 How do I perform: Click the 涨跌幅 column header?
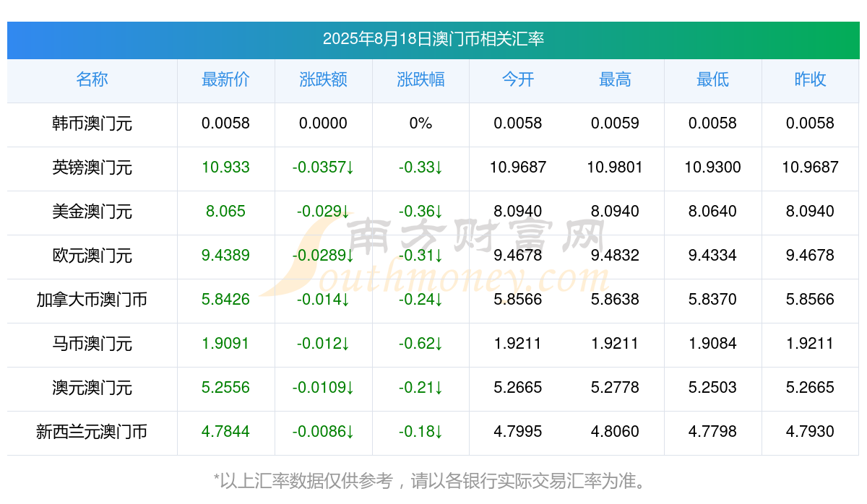coord(420,79)
